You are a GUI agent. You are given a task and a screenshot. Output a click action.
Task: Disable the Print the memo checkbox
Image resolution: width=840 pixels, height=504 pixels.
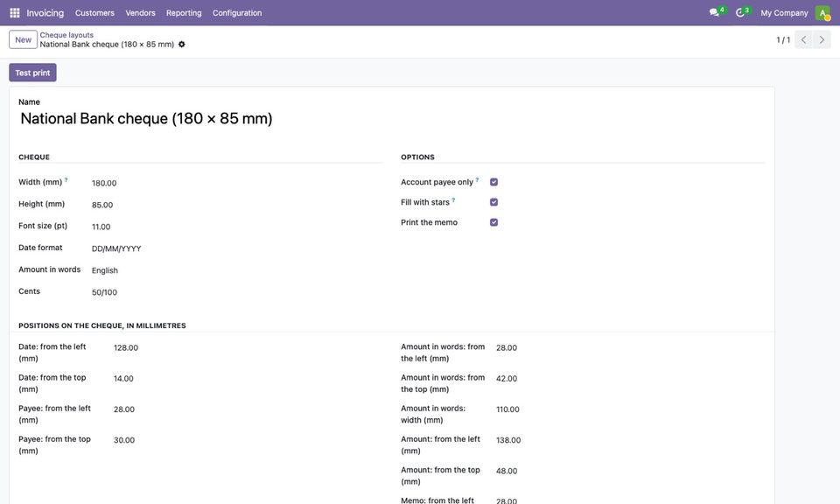point(493,222)
